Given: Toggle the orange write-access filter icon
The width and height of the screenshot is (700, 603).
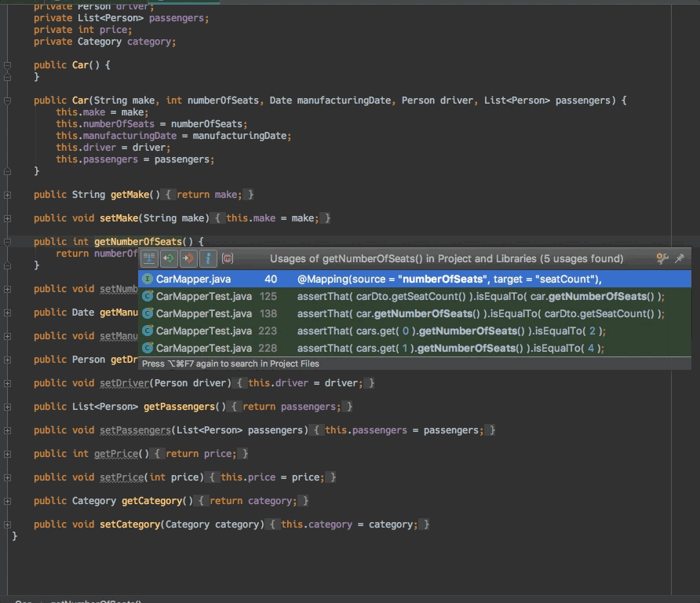Looking at the screenshot, I should pos(187,258).
